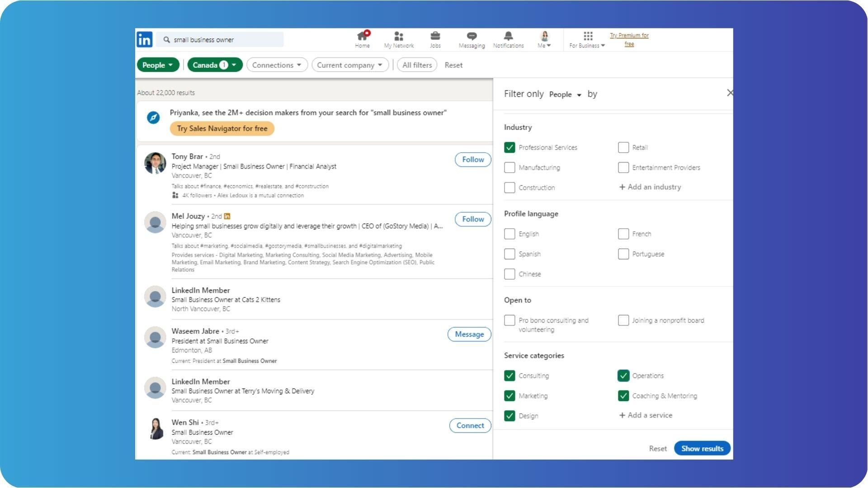Uncheck the Consulting service category
868x488 pixels.
(509, 375)
